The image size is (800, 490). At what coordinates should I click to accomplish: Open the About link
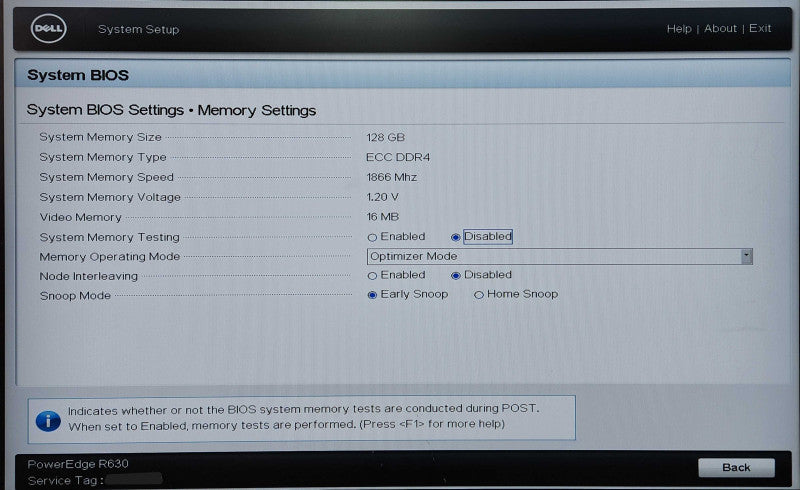720,29
